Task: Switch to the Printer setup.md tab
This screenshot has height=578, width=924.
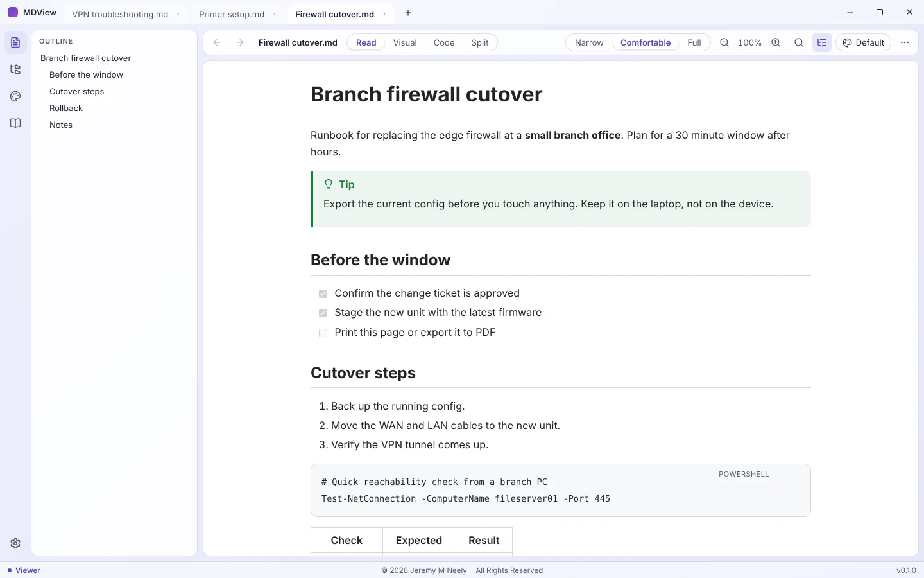Action: coord(232,14)
